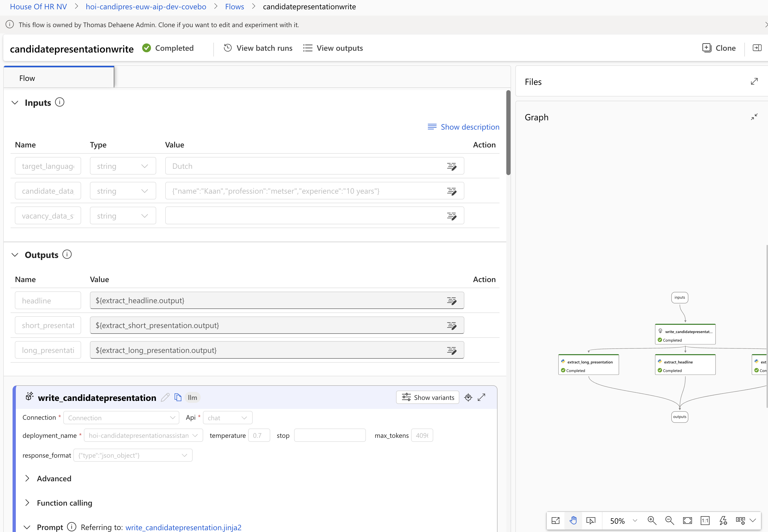Click the Dutch value field

coord(314,166)
